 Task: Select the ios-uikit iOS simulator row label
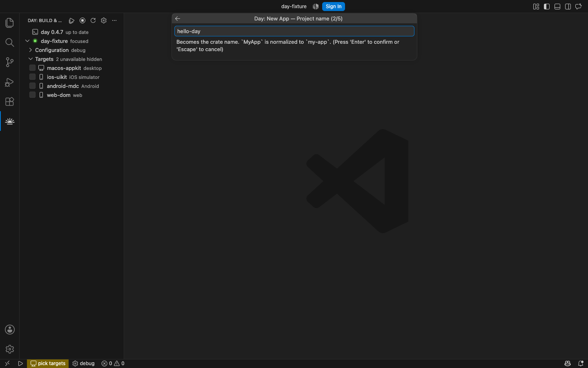tap(73, 77)
